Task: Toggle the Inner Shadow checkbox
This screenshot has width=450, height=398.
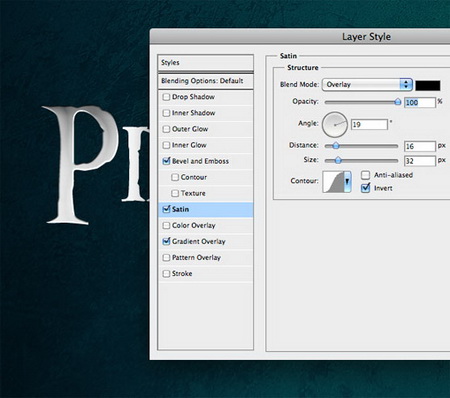Action: point(166,113)
